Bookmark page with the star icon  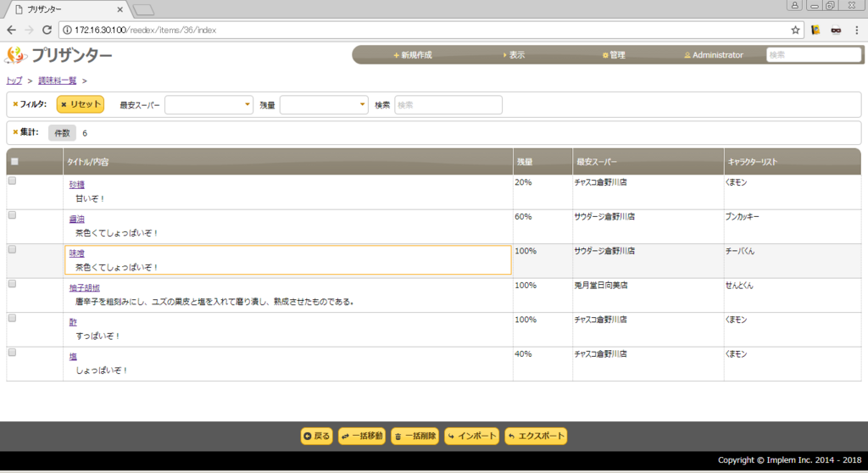[x=795, y=30]
